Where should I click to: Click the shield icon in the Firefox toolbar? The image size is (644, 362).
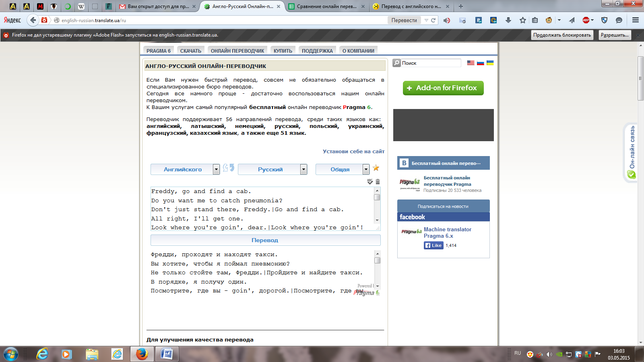604,20
